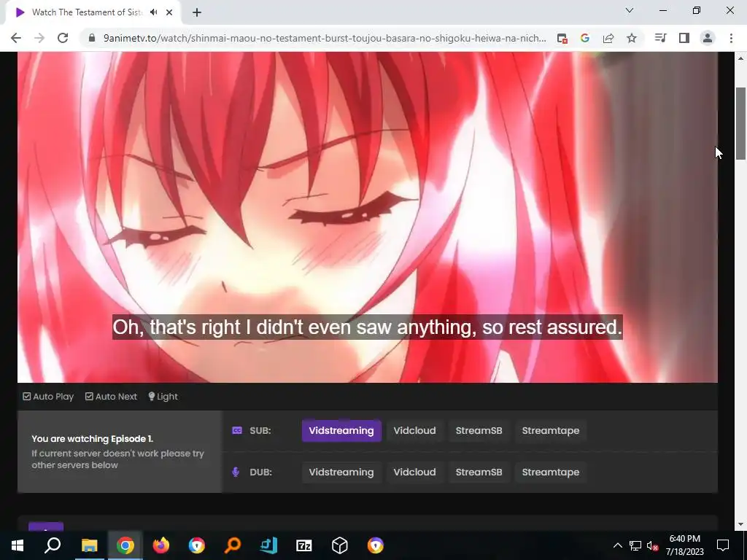747x560 pixels.
Task: View site information via the lock icon
Action: click(93, 38)
